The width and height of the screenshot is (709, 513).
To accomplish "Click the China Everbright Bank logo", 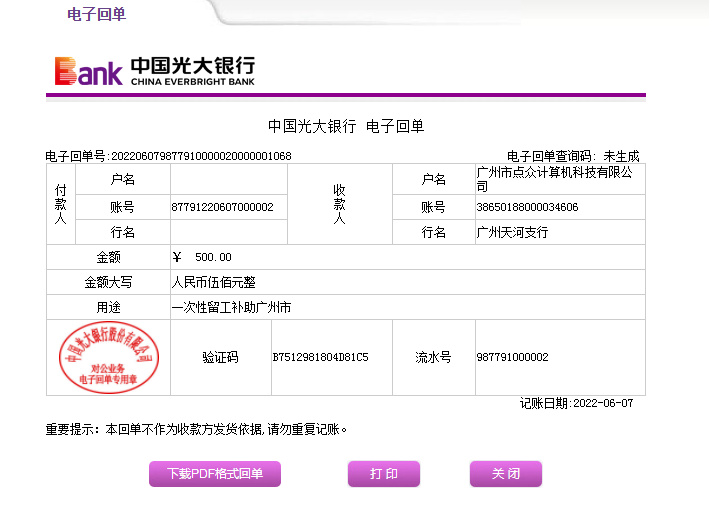I will (155, 71).
